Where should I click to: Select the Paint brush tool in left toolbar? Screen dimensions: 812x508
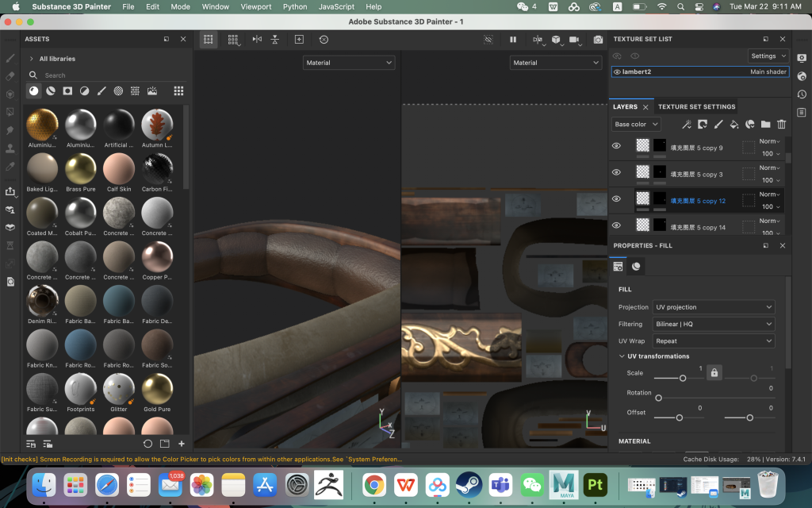[10, 58]
